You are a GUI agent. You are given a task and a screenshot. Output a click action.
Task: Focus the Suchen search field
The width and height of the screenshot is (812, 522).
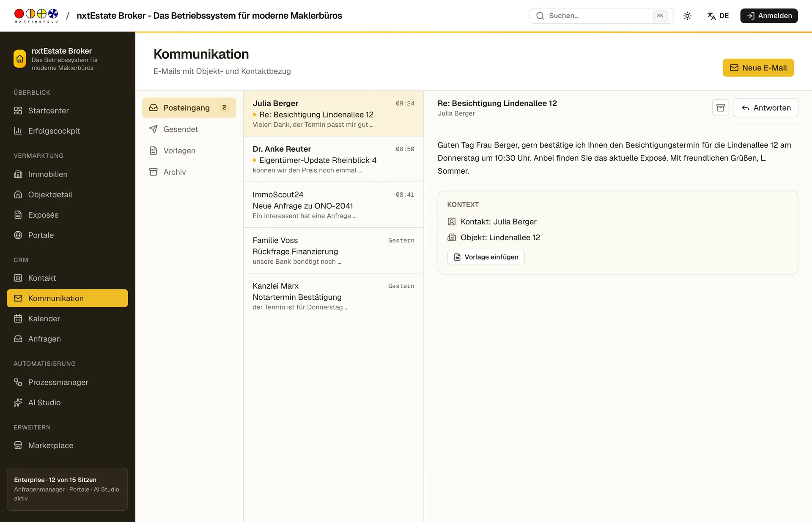601,16
